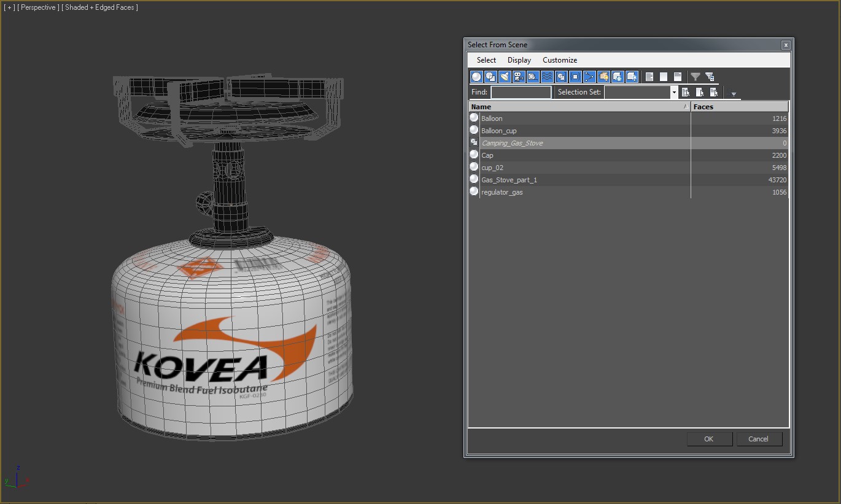This screenshot has height=504, width=841.
Task: Toggle Display Cameras filter icon
Action: (x=519, y=77)
